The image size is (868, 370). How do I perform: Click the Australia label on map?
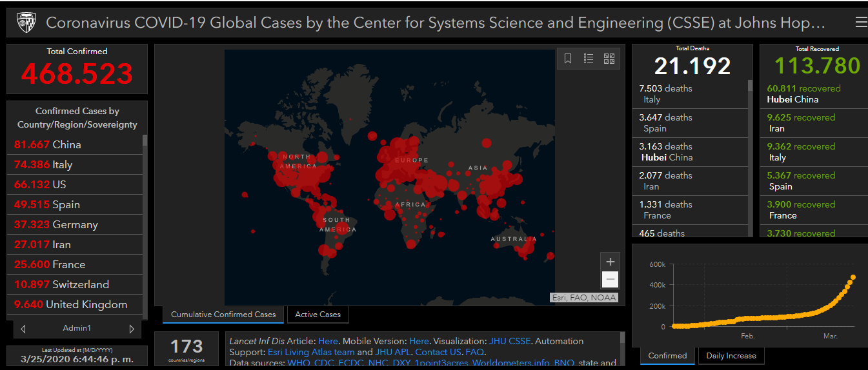click(x=514, y=239)
